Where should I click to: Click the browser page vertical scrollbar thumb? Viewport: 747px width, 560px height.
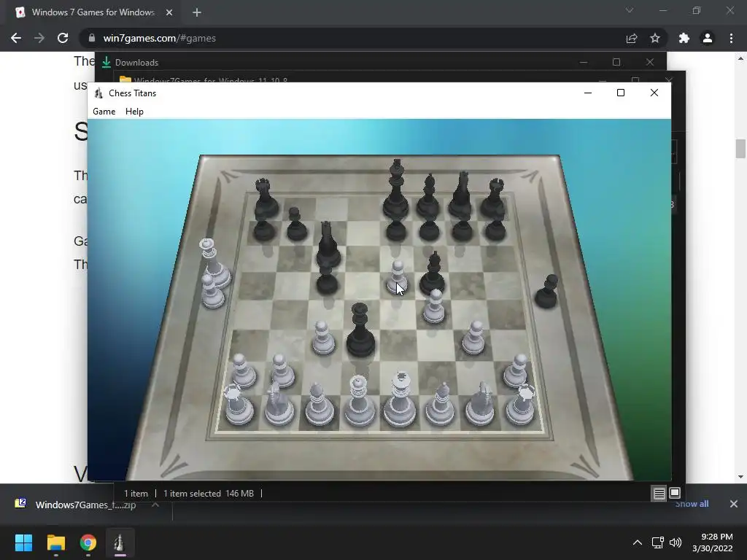tap(740, 149)
